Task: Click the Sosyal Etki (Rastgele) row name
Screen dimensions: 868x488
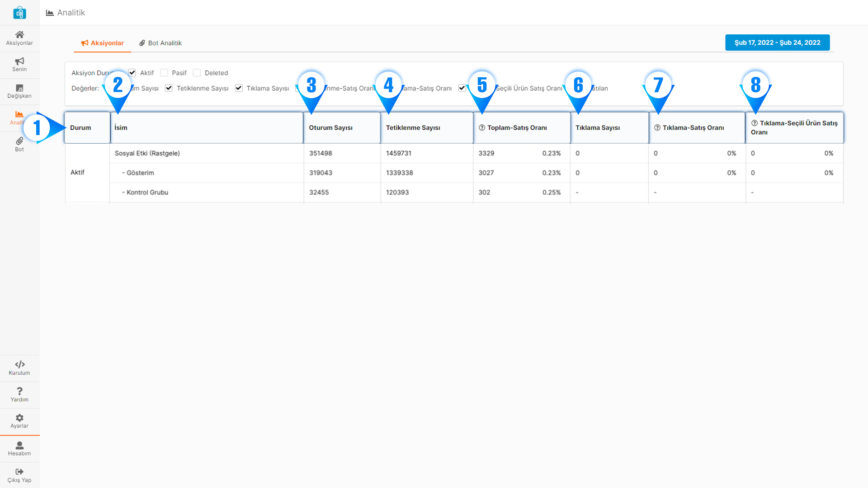Action: click(x=147, y=153)
